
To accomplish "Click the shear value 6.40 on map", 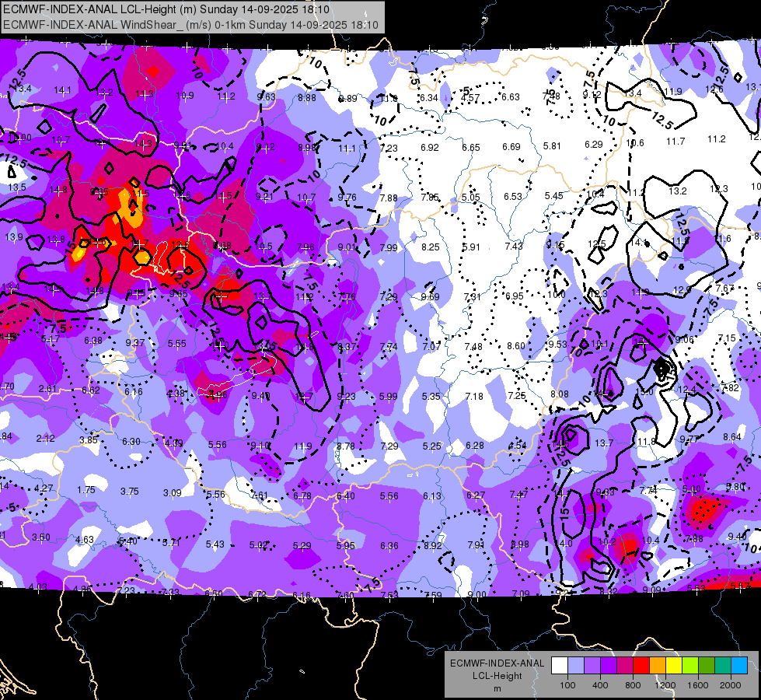I will [x=346, y=496].
